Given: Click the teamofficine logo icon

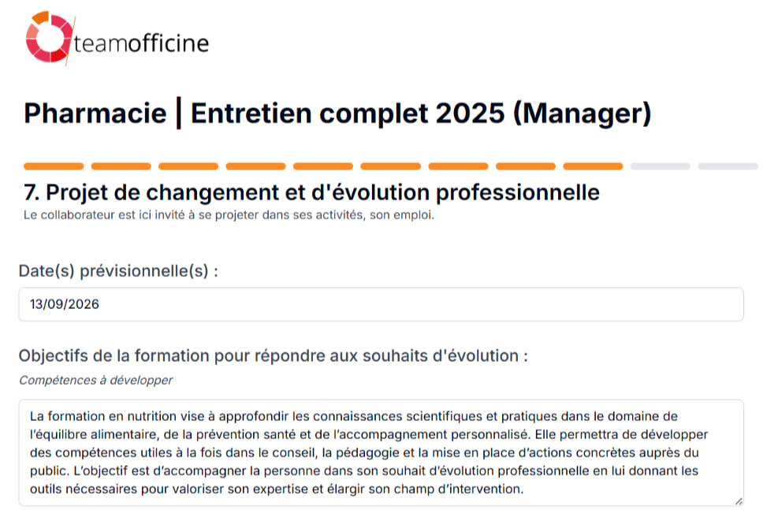Looking at the screenshot, I should click(47, 38).
